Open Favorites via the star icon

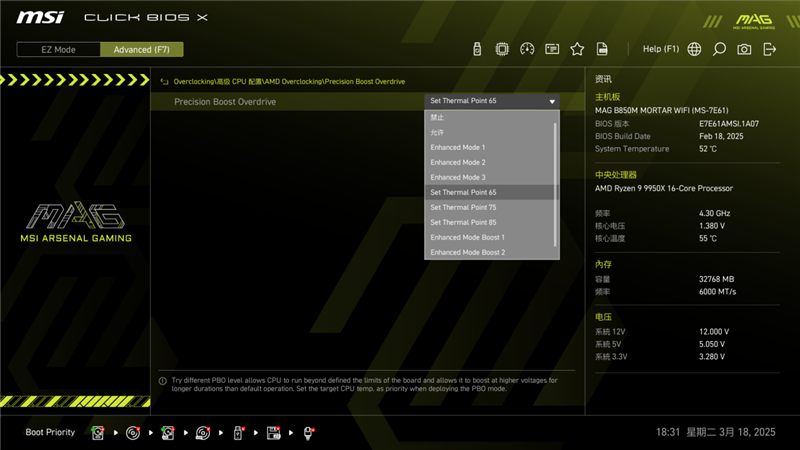click(x=577, y=49)
